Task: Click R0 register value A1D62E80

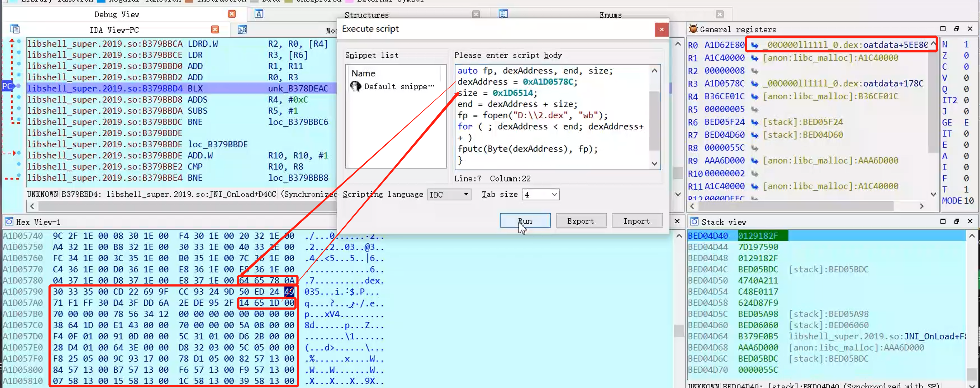Action: 724,45
